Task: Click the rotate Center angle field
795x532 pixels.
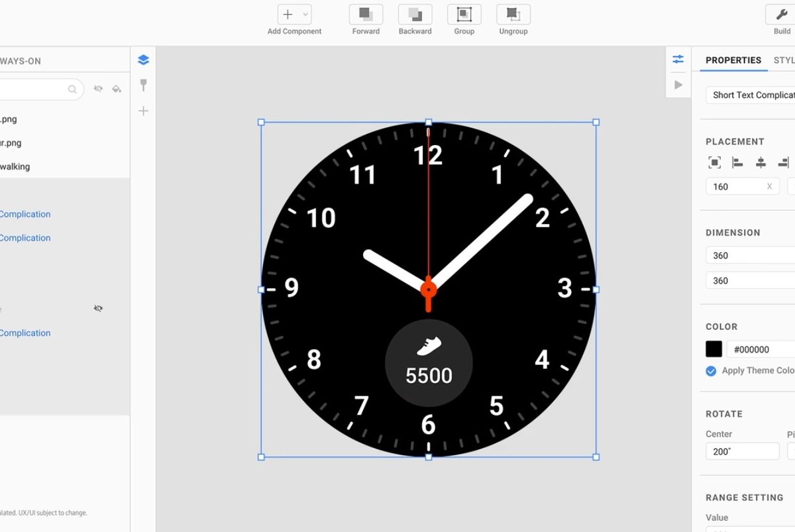Action: click(742, 451)
